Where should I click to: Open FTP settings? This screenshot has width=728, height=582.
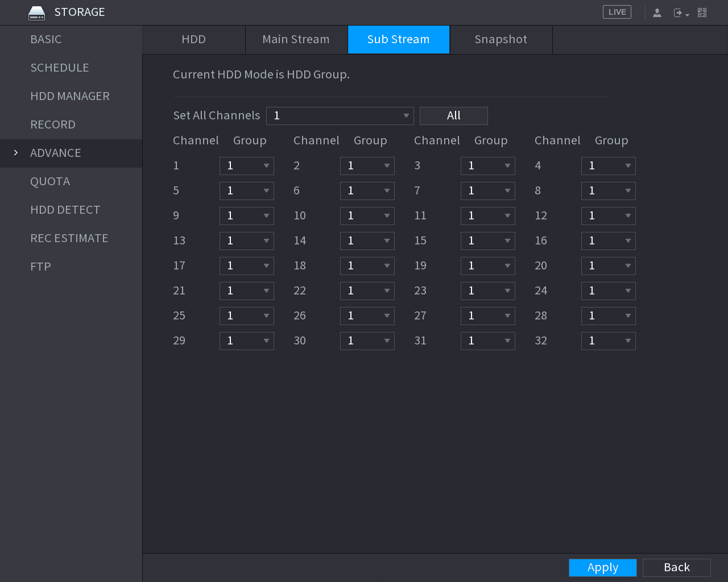[x=71, y=267]
